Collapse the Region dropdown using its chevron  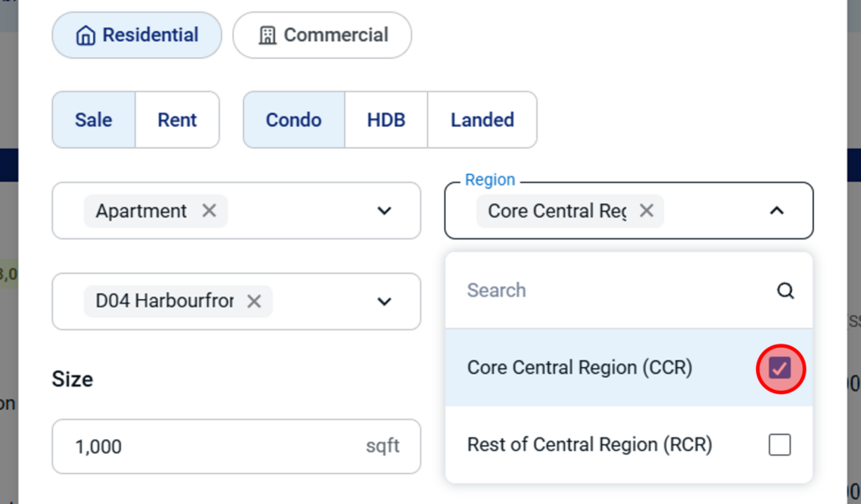click(x=777, y=211)
